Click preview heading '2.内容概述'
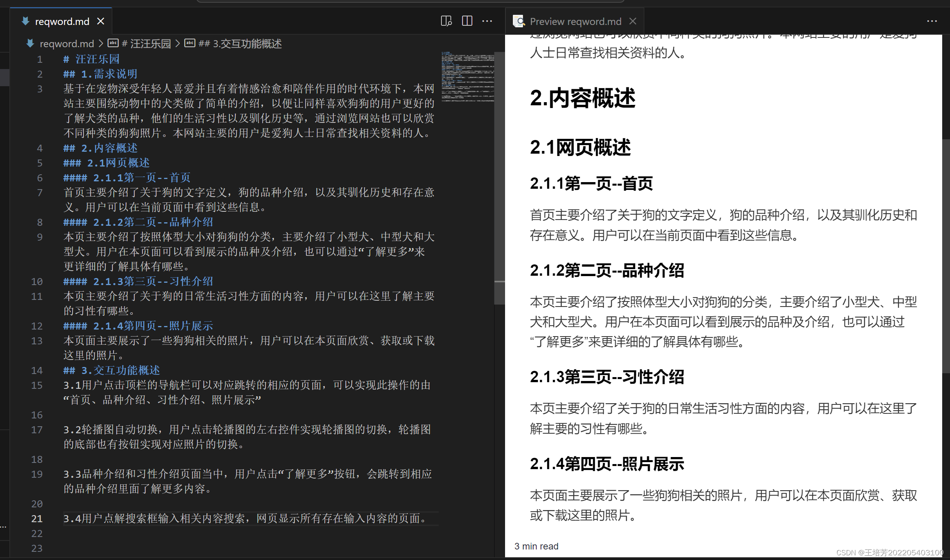Screen dimensions: 950x560 point(583,98)
